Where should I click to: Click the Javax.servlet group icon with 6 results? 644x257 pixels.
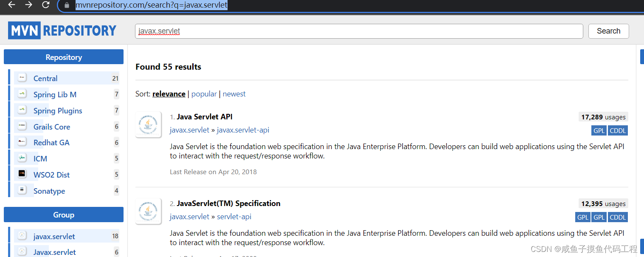22,251
